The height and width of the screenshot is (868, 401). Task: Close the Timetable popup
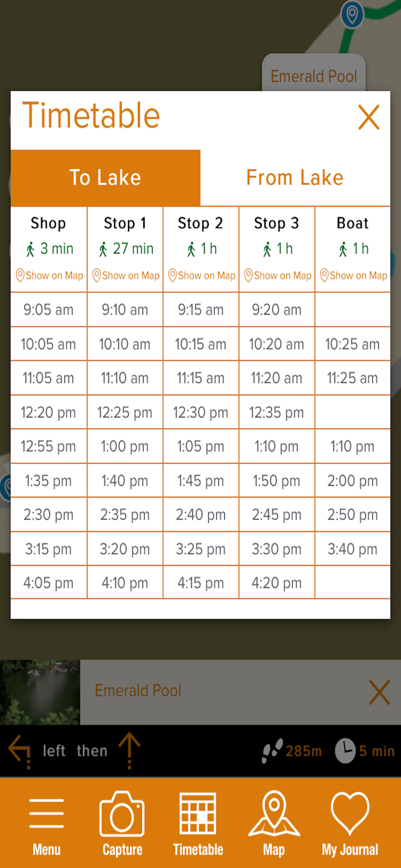point(369,117)
